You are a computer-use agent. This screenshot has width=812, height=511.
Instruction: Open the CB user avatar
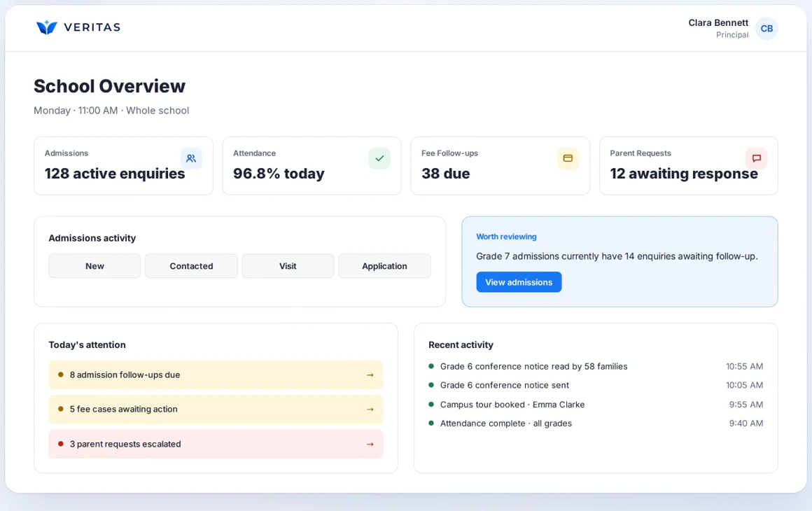[766, 29]
